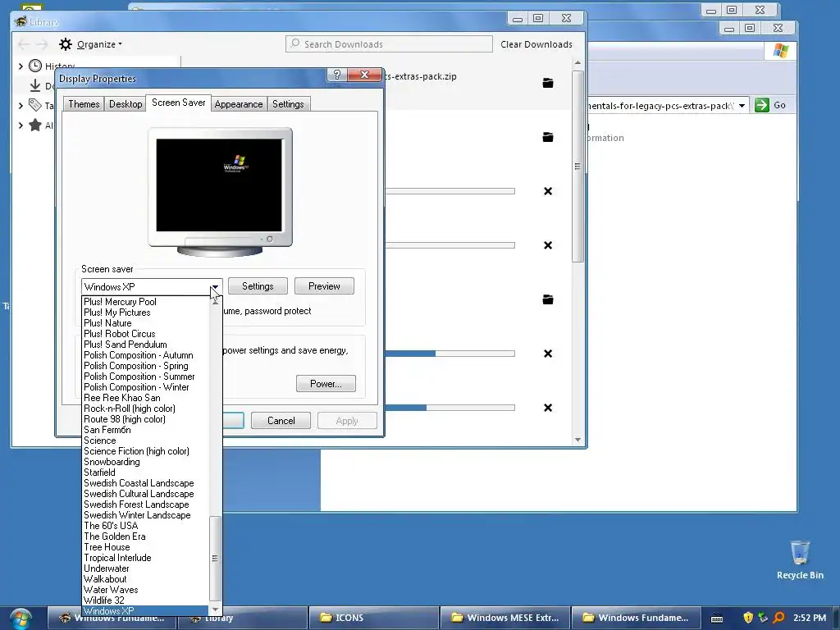Click the screen saver Settings button
Screen dimensions: 840x630
(x=258, y=286)
